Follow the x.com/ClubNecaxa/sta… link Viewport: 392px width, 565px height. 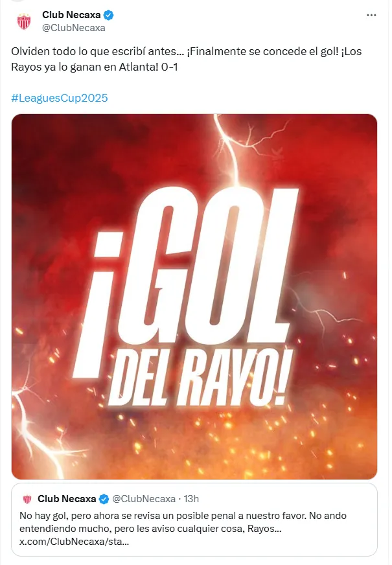point(75,542)
